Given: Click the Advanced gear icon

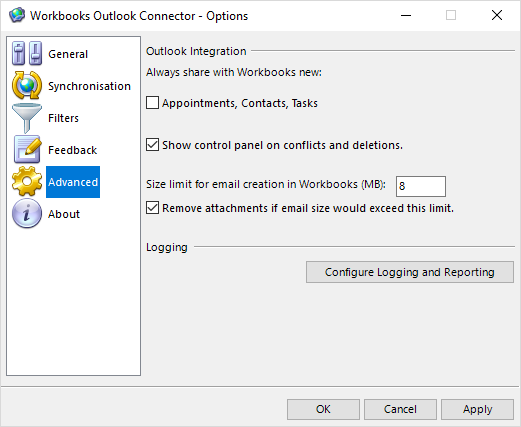Looking at the screenshot, I should click(x=27, y=181).
